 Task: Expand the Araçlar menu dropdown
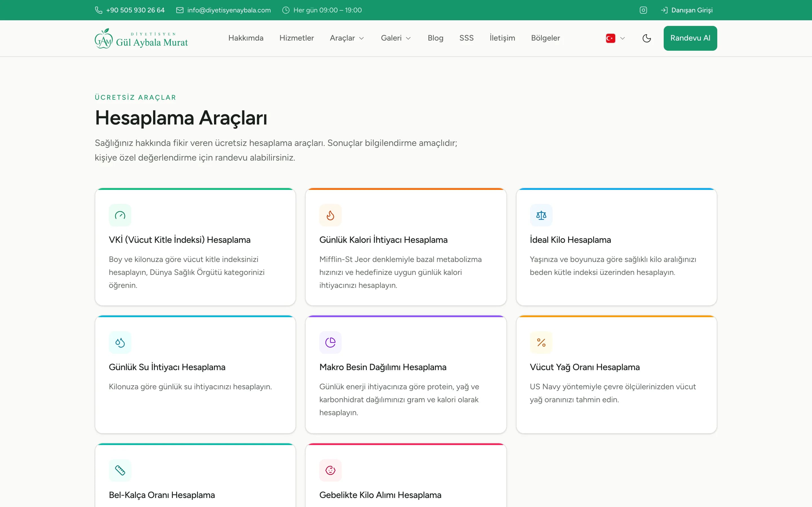click(347, 38)
